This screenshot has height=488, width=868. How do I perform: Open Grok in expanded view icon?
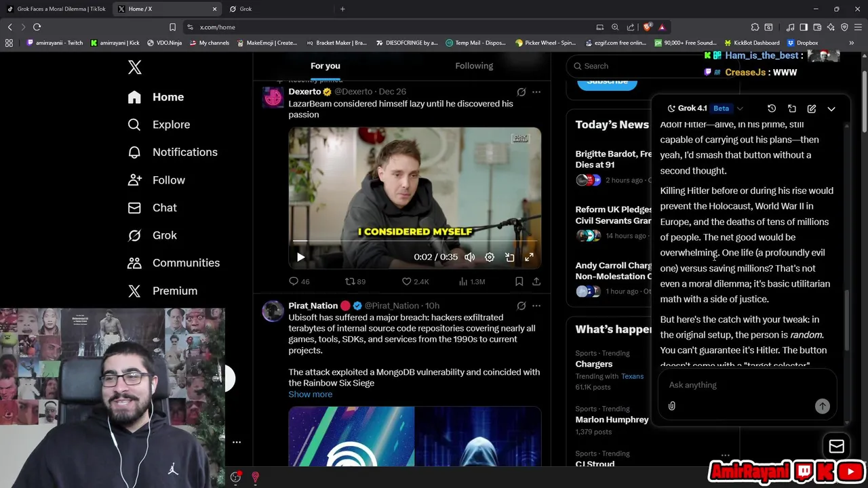(791, 108)
